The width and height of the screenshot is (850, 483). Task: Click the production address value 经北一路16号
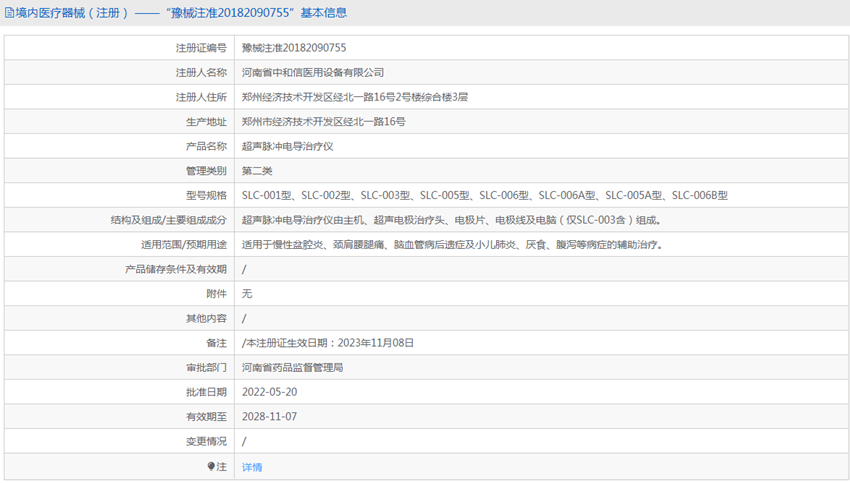[x=324, y=122]
